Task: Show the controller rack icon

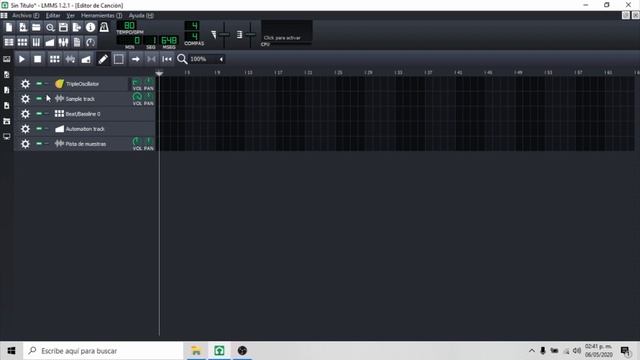Action: click(90, 42)
